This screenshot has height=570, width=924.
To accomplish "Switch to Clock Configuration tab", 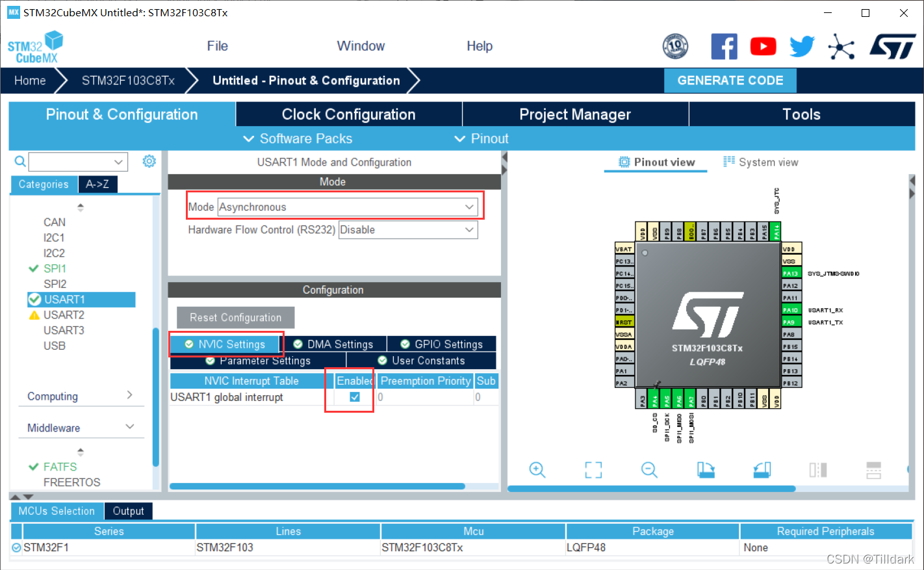I will 349,114.
